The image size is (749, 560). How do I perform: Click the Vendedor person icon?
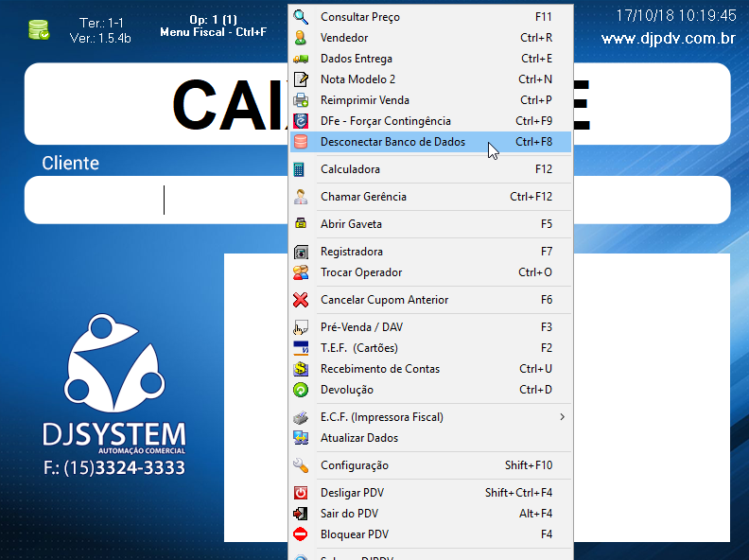click(x=301, y=38)
